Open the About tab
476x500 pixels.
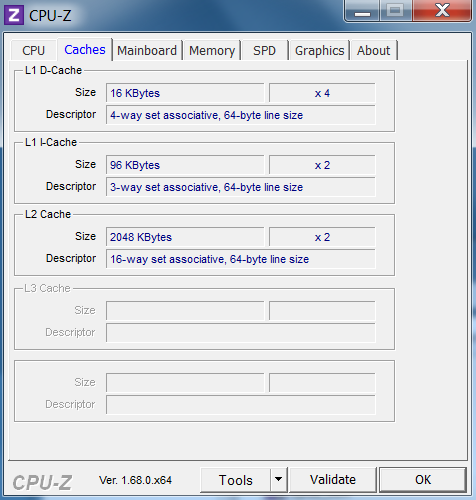pos(373,51)
